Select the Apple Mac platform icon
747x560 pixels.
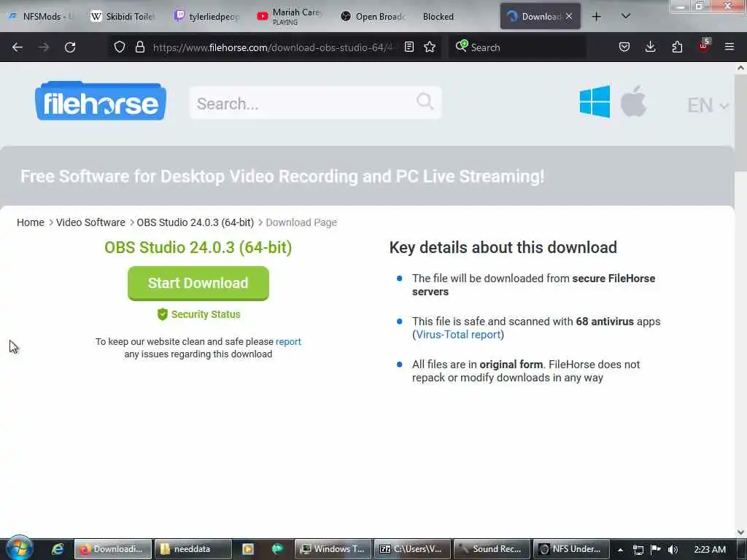point(634,101)
